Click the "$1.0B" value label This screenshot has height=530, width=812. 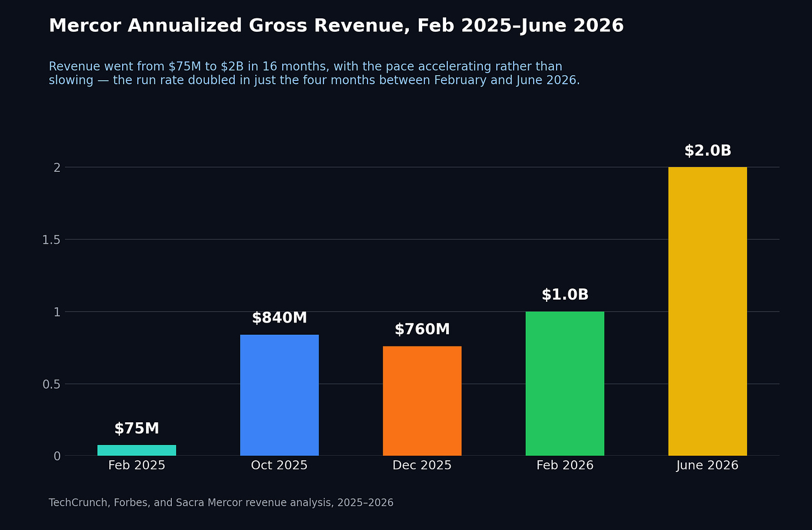coord(565,295)
